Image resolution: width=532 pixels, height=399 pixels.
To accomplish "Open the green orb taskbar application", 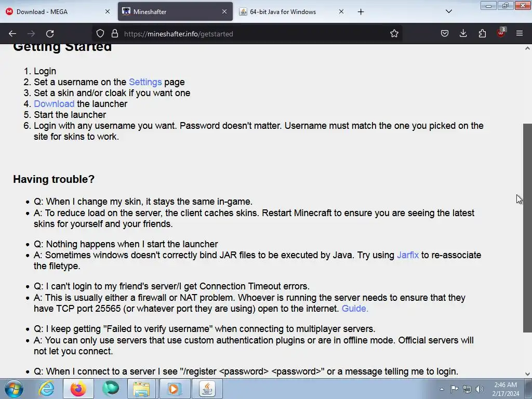I will pyautogui.click(x=111, y=389).
